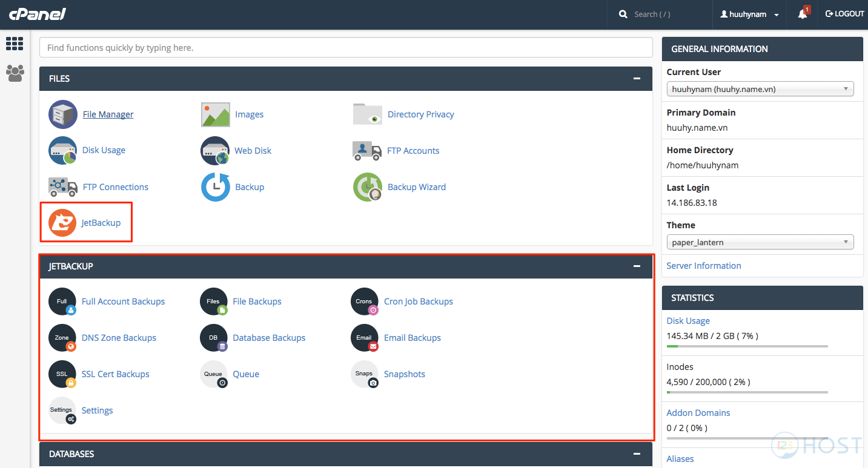Expand the huuhynam account menu

click(x=749, y=14)
